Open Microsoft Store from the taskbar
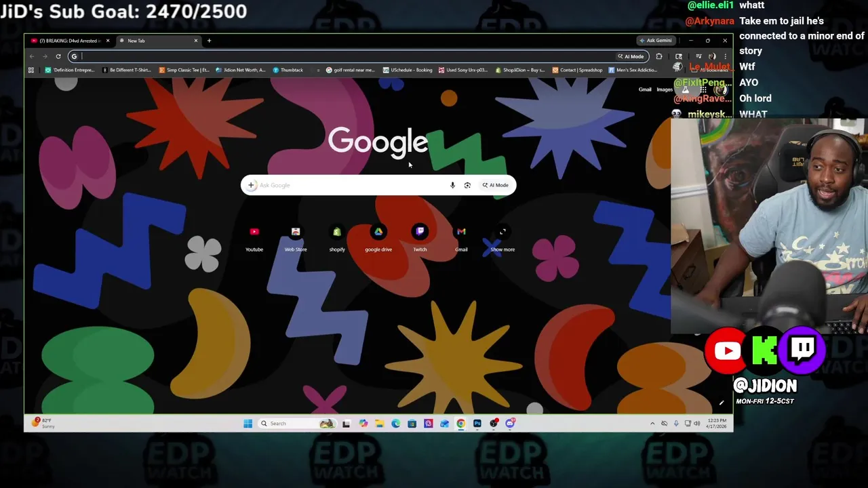This screenshot has width=868, height=488. [x=412, y=424]
